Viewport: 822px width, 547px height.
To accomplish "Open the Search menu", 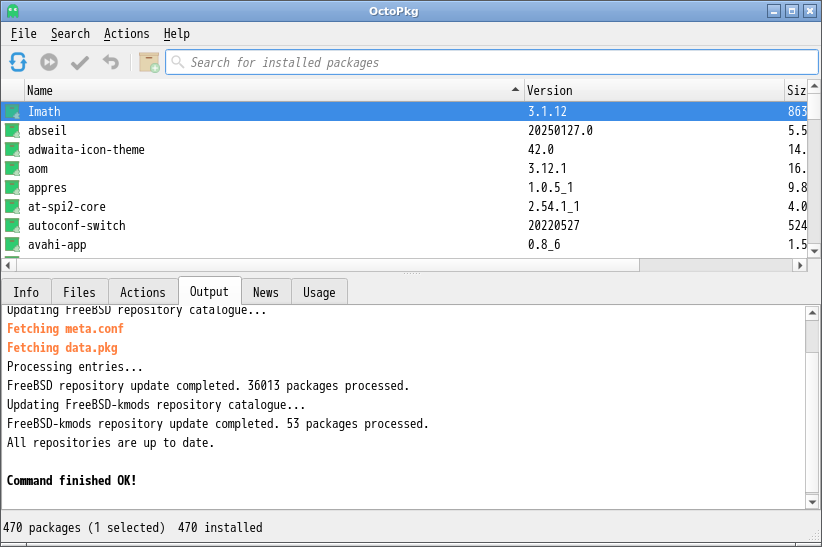I will point(70,34).
